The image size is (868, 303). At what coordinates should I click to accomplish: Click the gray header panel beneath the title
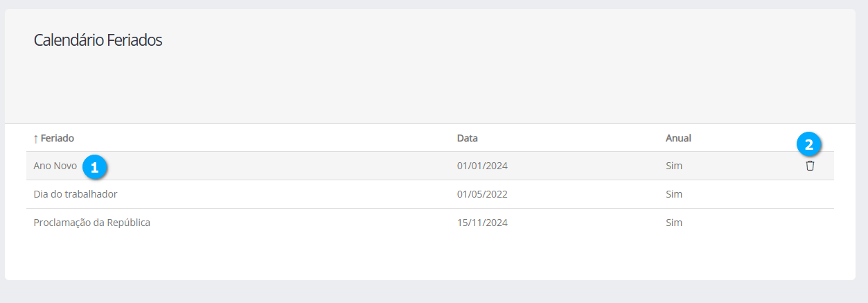pyautogui.click(x=429, y=90)
